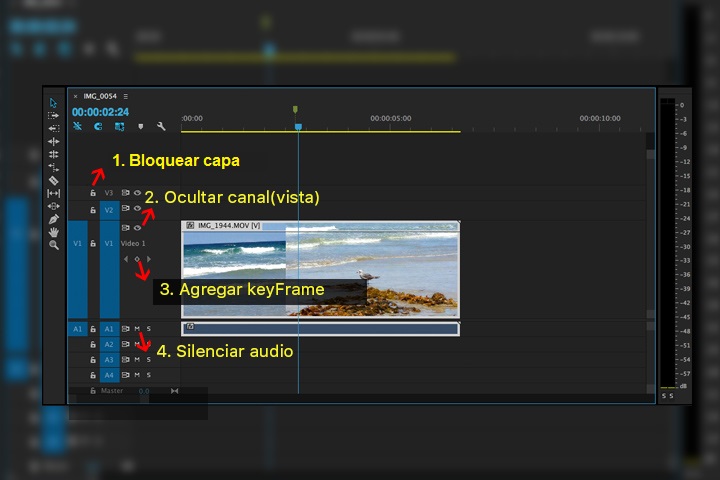720x480 pixels.
Task: Toggle sync lock on track V2
Action: [x=125, y=208]
